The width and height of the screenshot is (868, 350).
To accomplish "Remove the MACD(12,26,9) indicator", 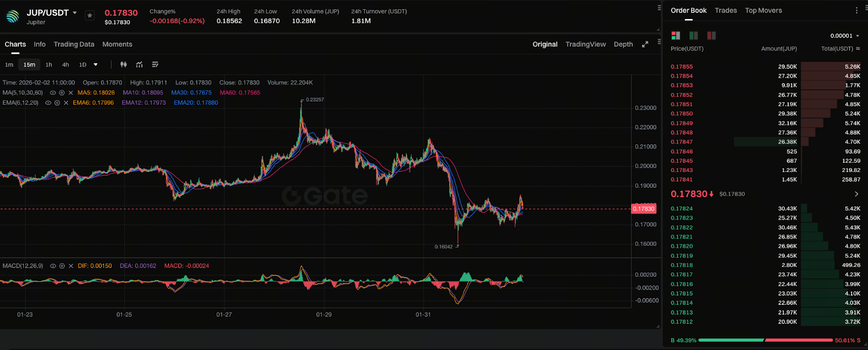I will [71, 266].
